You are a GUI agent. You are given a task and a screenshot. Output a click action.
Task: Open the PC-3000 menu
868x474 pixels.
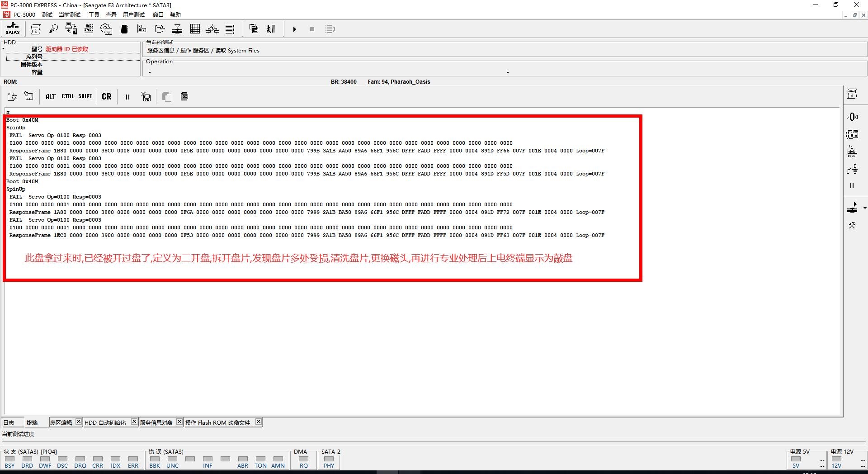tap(24, 14)
